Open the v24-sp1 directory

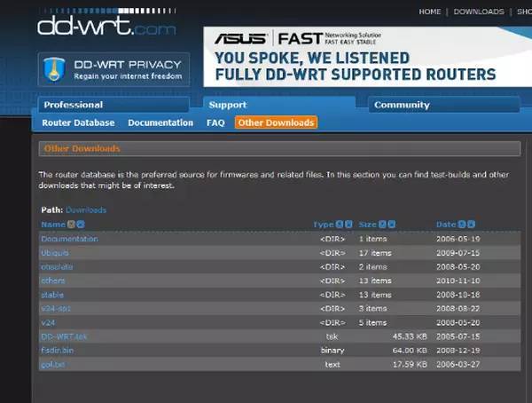(x=56, y=309)
